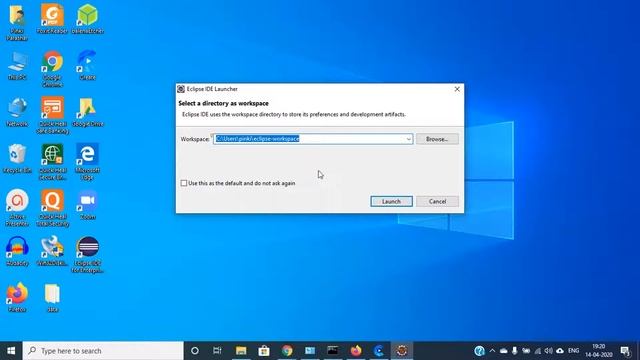
Task: Open the Google Drive desktop shortcut
Action: (87, 112)
